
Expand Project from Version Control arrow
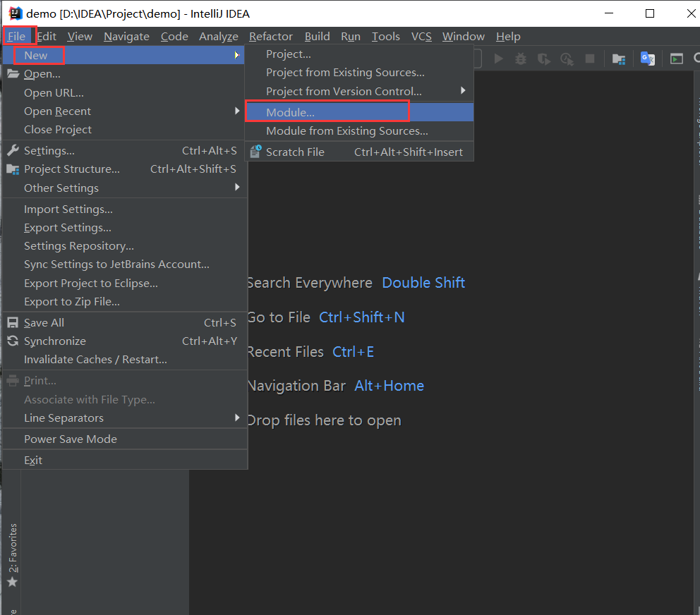tap(463, 90)
